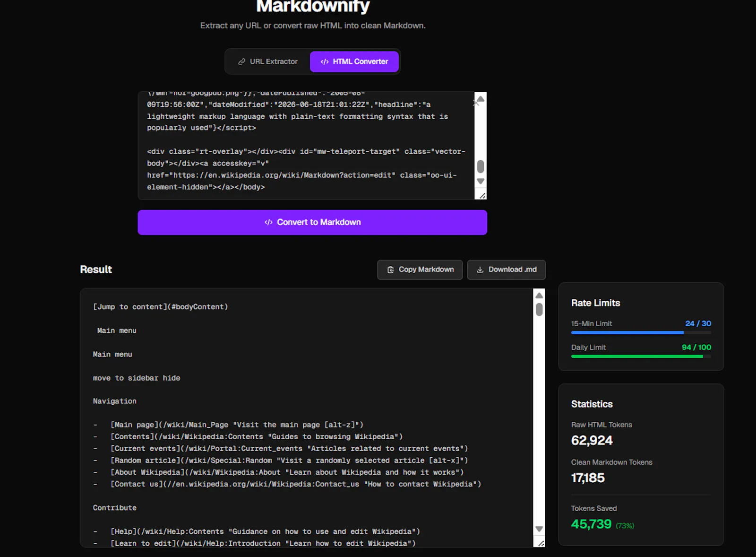Click the Convert to Markdown button
756x557 pixels.
312,222
